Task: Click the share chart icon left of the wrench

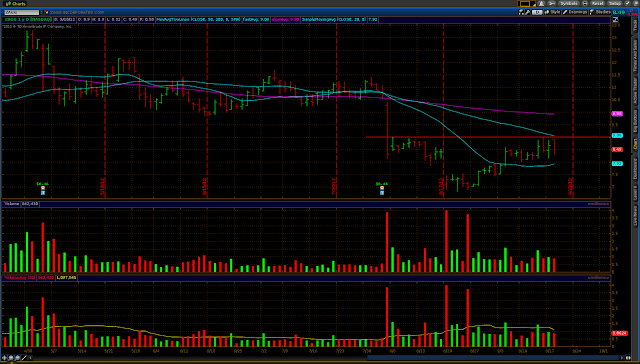Action: click(x=521, y=12)
